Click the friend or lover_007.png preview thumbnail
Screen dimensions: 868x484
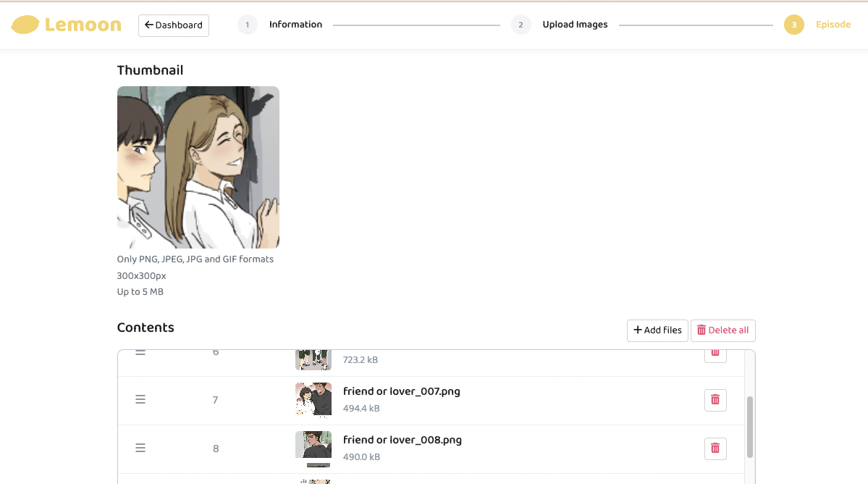tap(313, 399)
